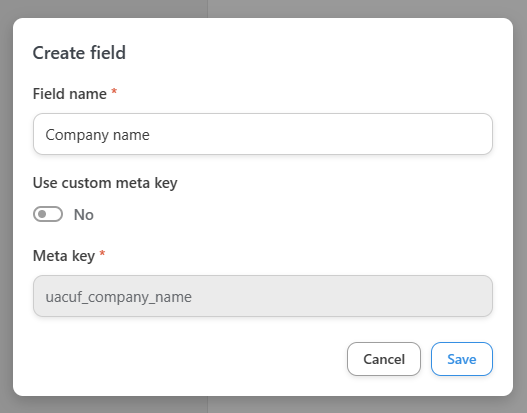
Task: Click the red asterisk next to Field name
Action: pyautogui.click(x=114, y=91)
